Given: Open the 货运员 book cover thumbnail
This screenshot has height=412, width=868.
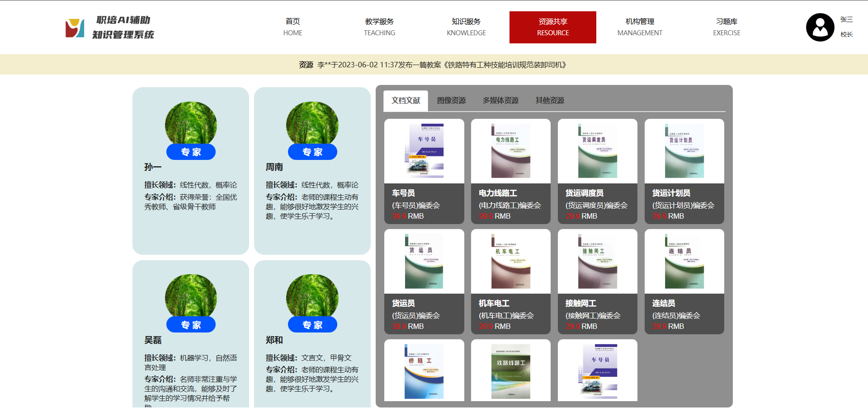Looking at the screenshot, I should pos(424,261).
